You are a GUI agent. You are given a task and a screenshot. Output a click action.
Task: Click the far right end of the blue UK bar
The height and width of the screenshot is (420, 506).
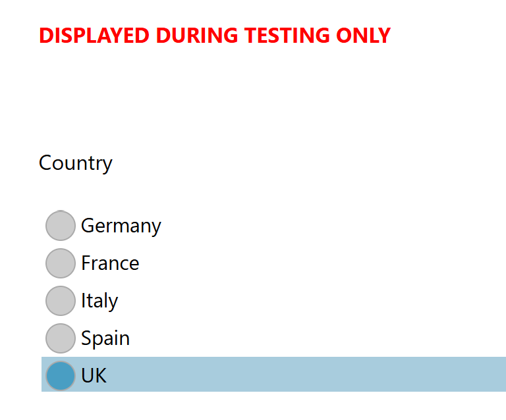[x=499, y=375]
